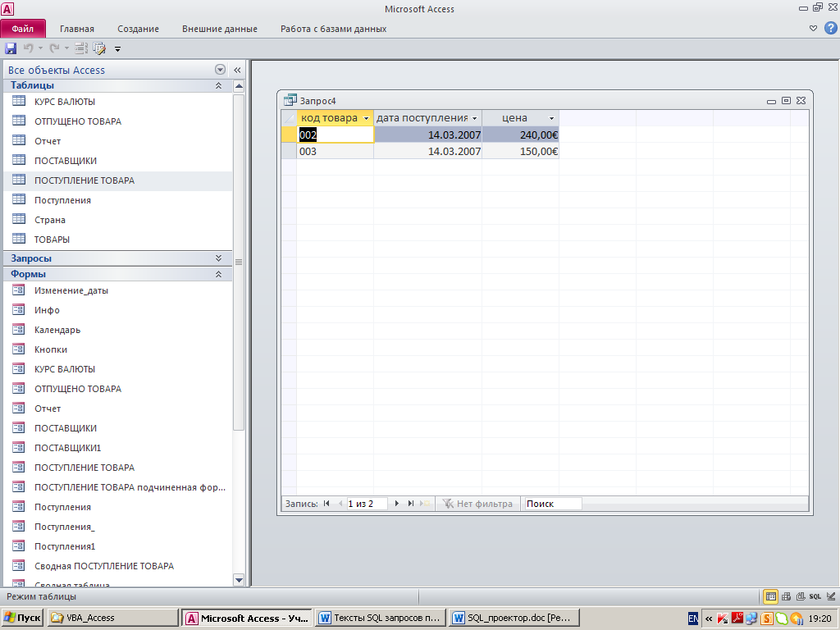This screenshot has width=840, height=630.
Task: Click the Save icon in the quick access toolbar
Action: click(11, 48)
